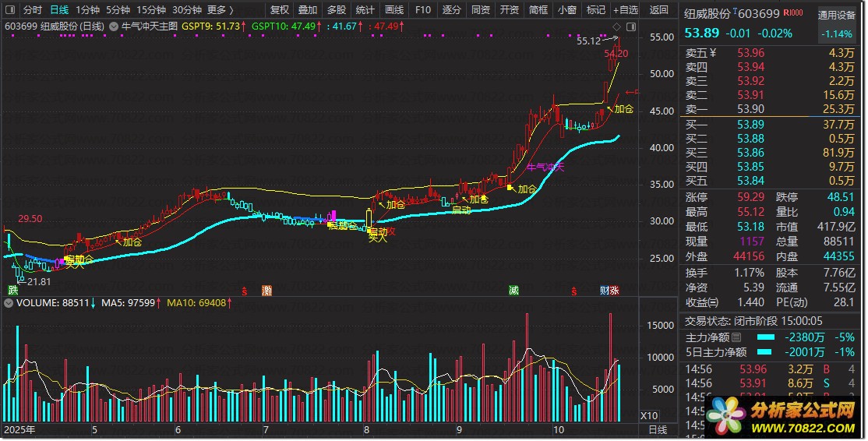Click the 日线 label beside time axis
Viewport: 868px width, 441px height.
[x=658, y=430]
